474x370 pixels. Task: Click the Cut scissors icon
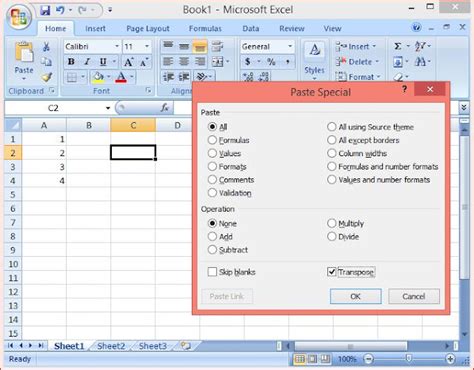click(46, 47)
